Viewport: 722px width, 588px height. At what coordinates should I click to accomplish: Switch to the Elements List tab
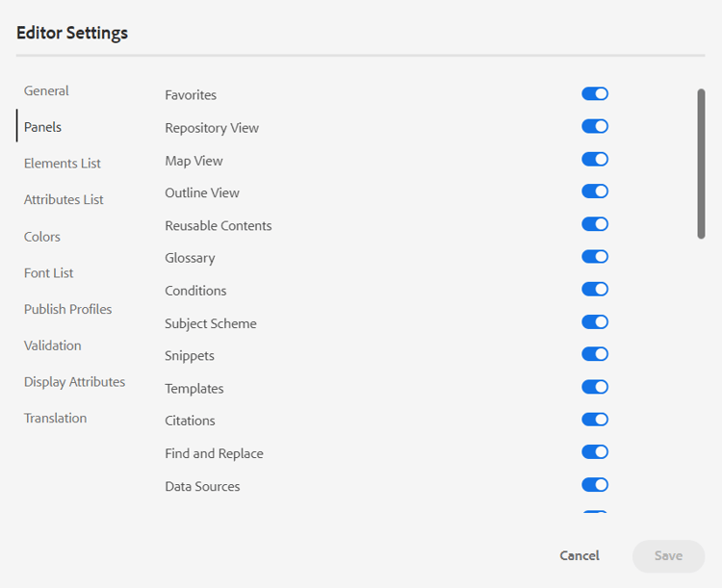tap(63, 164)
